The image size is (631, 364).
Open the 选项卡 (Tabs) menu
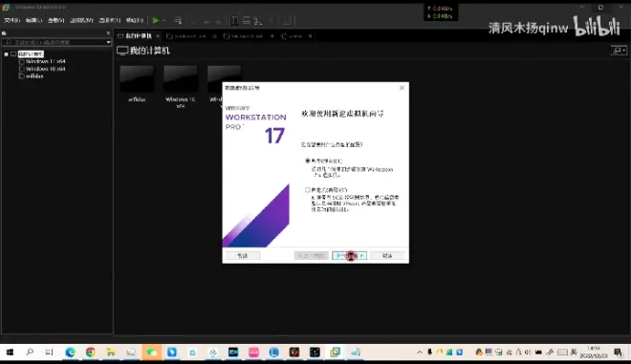point(109,20)
